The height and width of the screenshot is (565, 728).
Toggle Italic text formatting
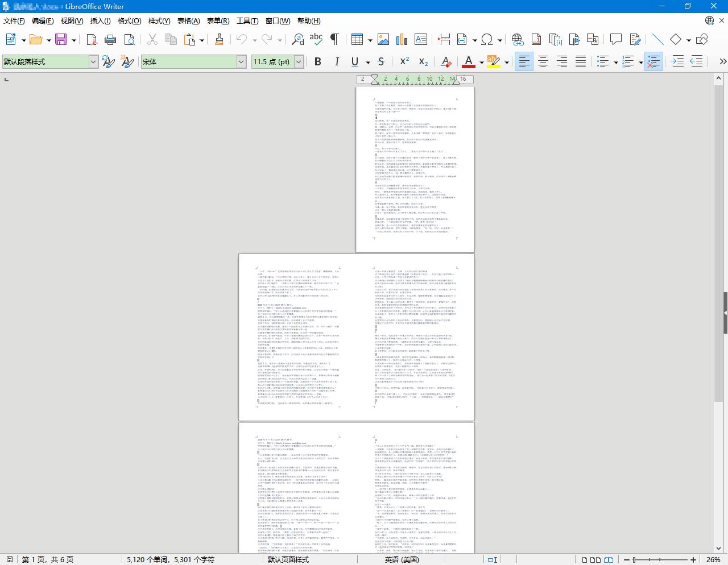point(337,61)
